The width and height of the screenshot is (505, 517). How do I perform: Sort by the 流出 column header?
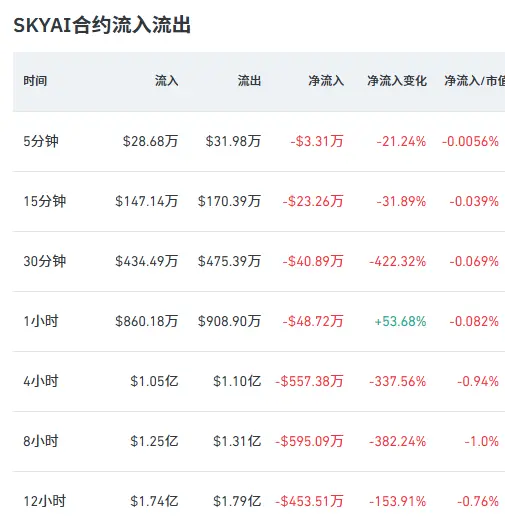tap(249, 81)
